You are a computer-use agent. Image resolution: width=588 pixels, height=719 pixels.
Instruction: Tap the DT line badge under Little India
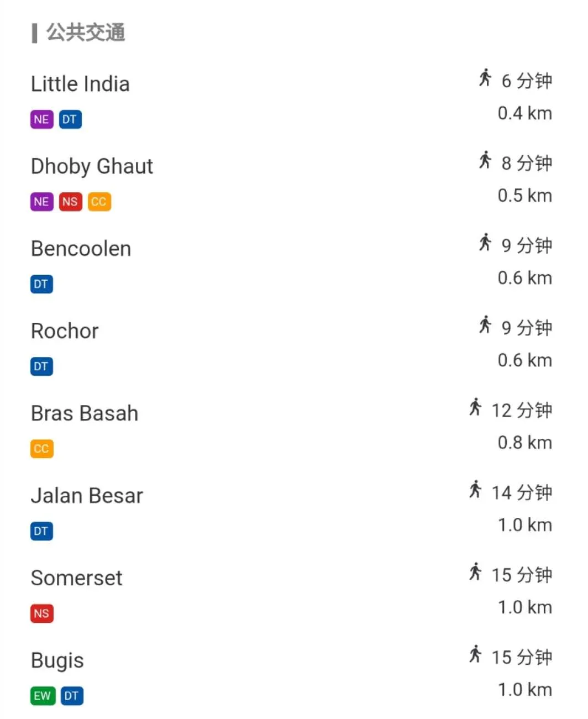click(70, 119)
